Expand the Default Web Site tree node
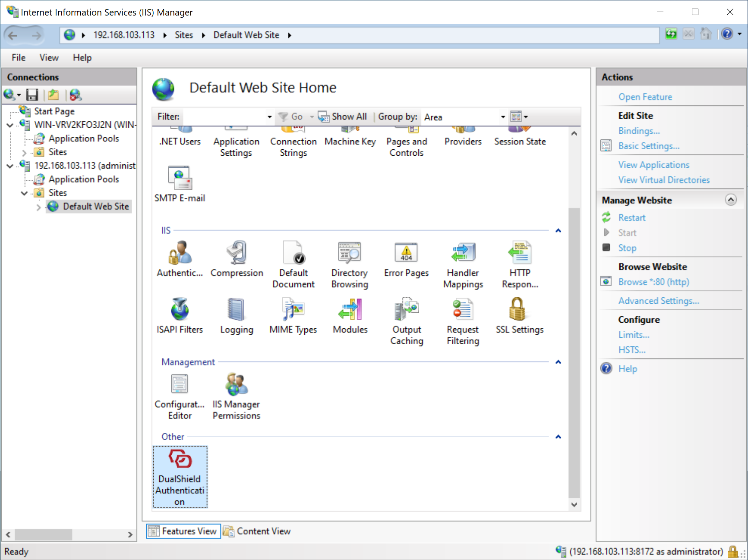The height and width of the screenshot is (560, 748). click(38, 207)
